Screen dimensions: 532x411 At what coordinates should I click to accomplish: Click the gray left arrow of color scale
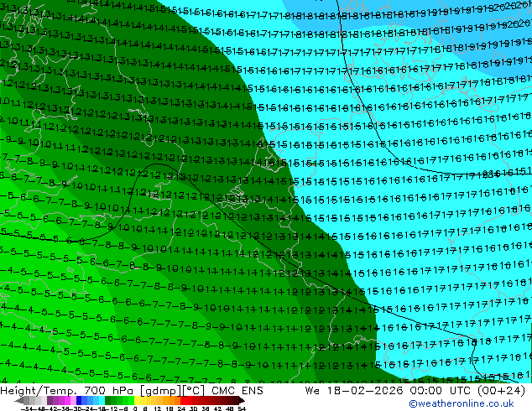click(19, 401)
